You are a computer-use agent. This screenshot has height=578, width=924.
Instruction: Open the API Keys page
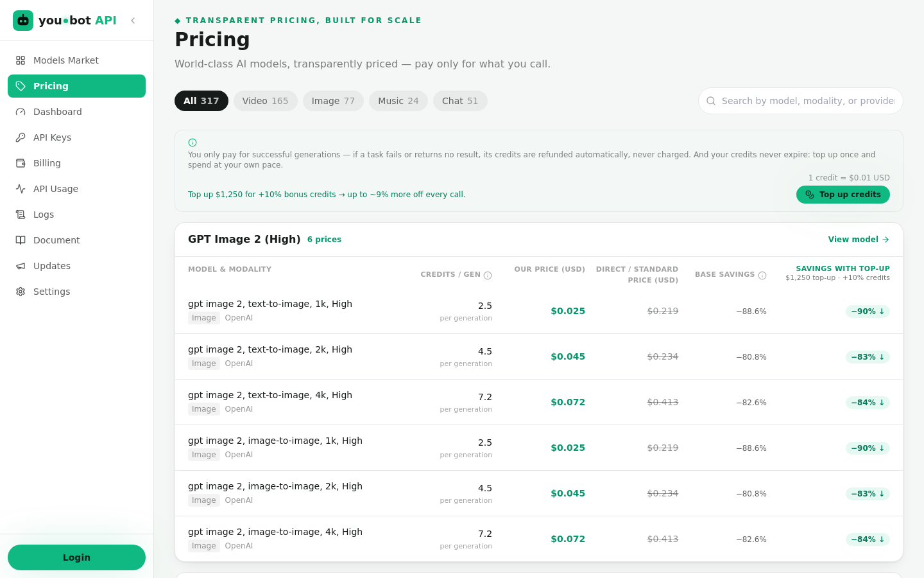[x=76, y=137]
